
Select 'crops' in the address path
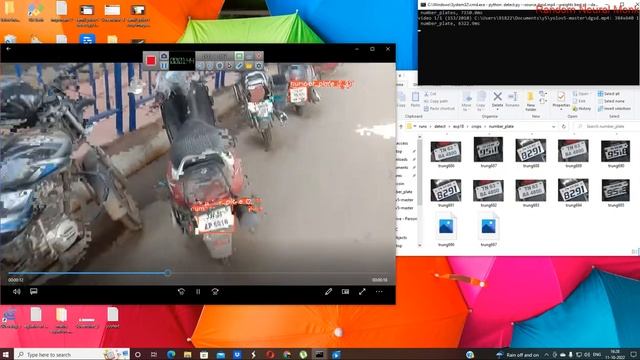[476, 127]
